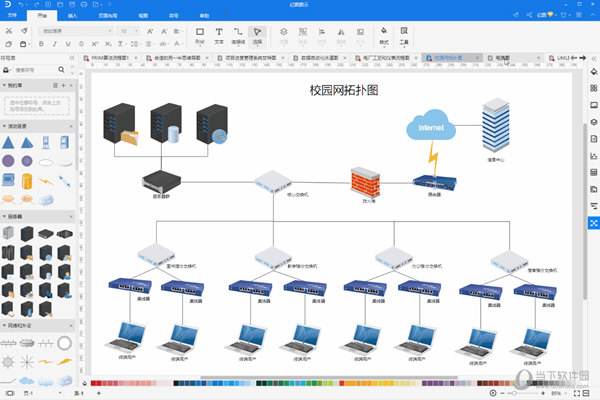Click the share icon in top-right bar
600x400 pixels.
[x=529, y=15]
